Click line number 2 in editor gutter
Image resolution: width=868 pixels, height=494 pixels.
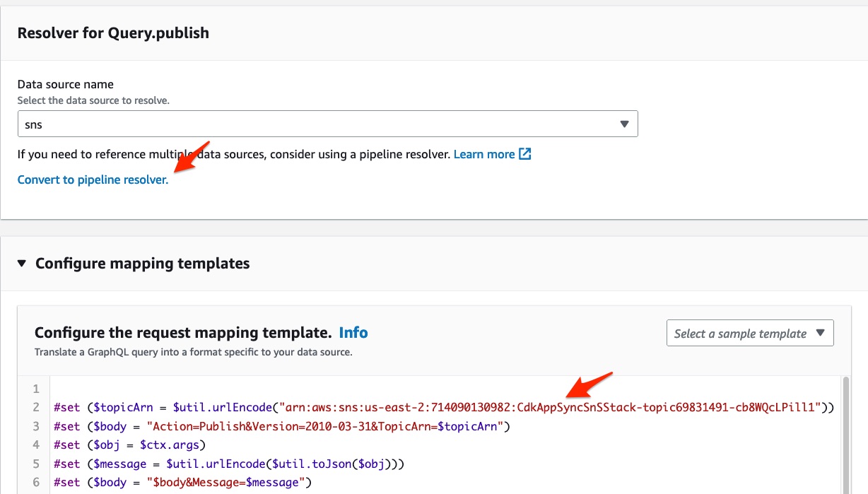pyautogui.click(x=36, y=407)
